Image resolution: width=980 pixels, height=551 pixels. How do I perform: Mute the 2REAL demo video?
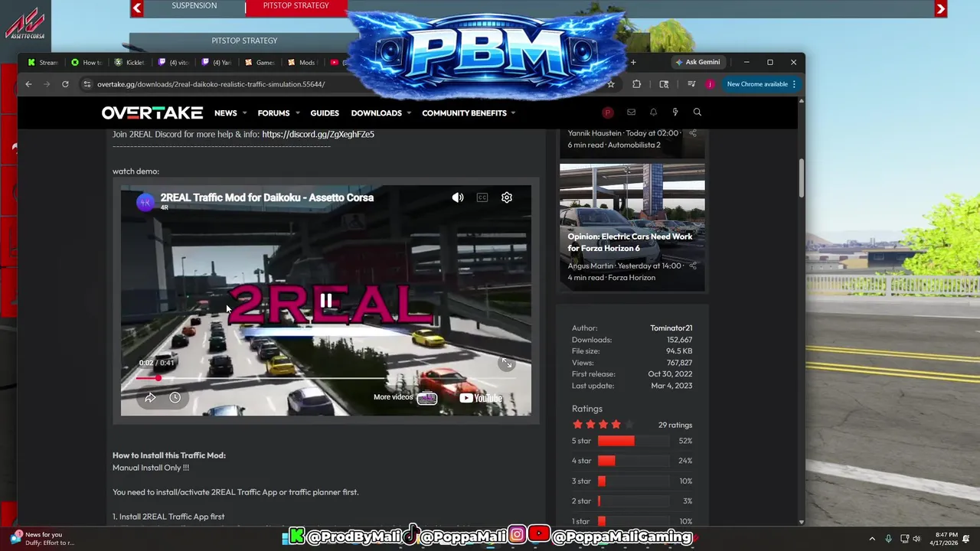(458, 197)
